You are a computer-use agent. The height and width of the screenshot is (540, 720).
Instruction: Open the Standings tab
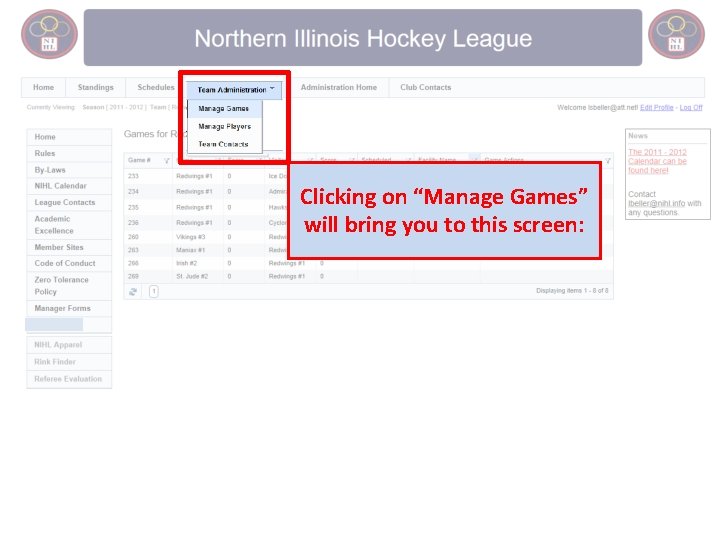[96, 87]
